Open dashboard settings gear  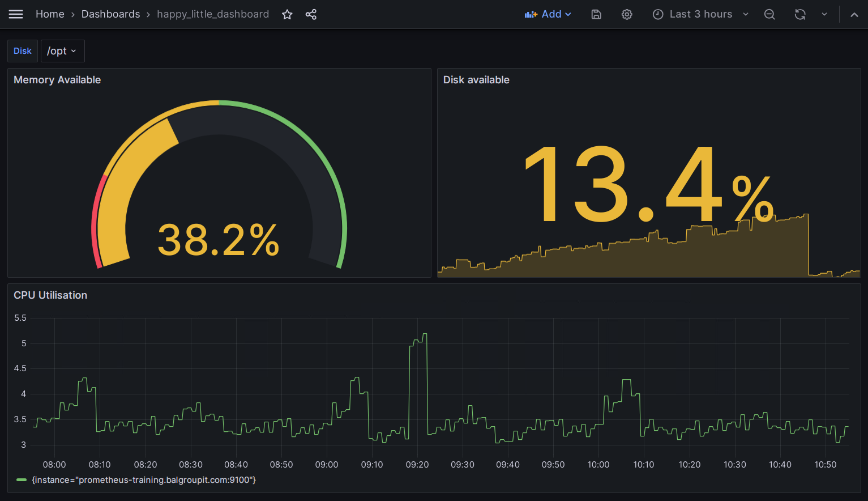point(626,14)
